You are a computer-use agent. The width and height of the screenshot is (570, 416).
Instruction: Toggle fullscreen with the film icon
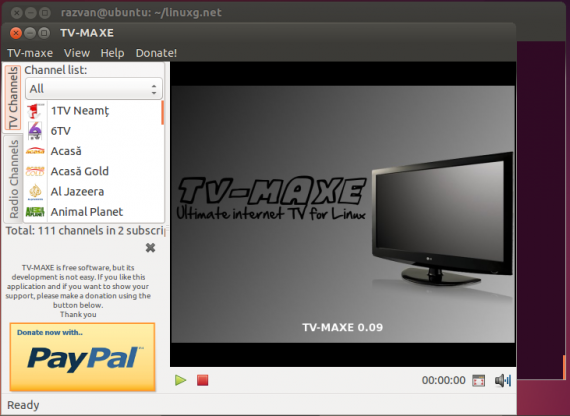click(x=478, y=381)
